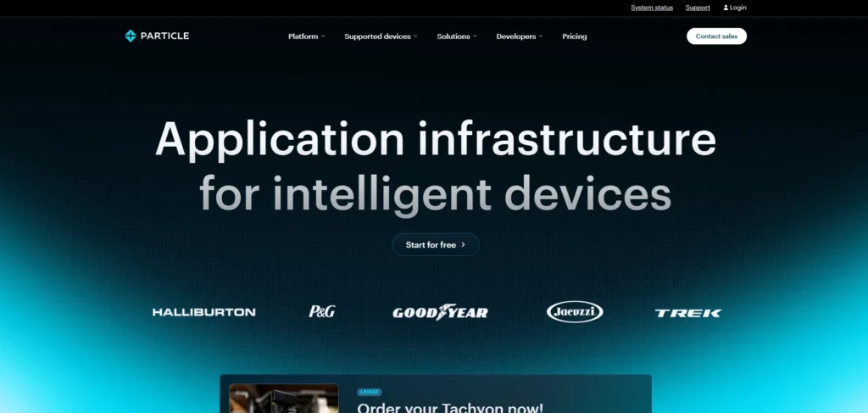This screenshot has height=413, width=868.
Task: Expand the Solutions menu
Action: [456, 36]
